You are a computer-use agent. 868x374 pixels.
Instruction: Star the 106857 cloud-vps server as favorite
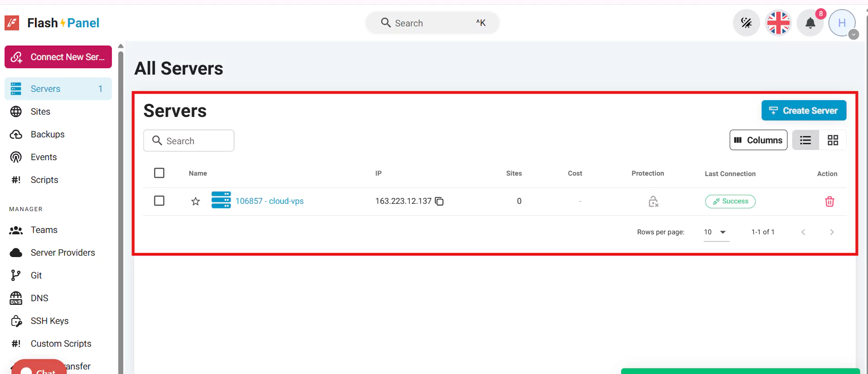[x=196, y=201]
